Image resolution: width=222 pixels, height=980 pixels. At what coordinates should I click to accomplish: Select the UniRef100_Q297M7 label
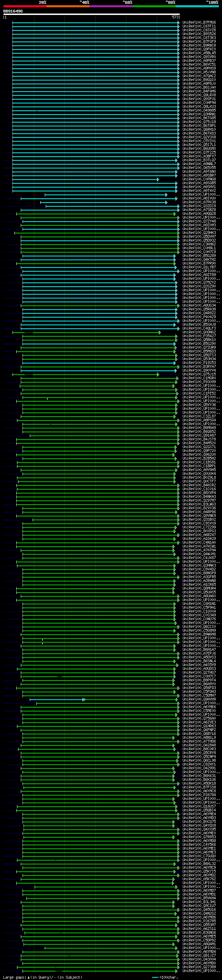tap(199, 501)
